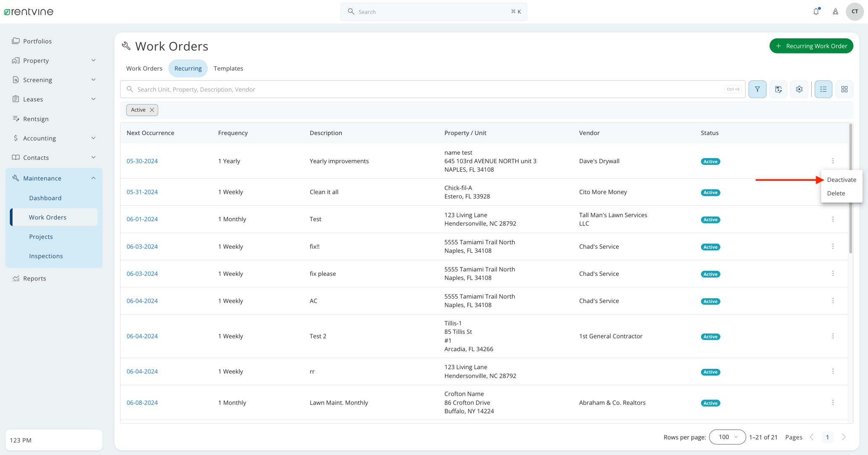Viewport: 868px width, 455px height.
Task: Open actions menu for the Test 2 row
Action: (833, 336)
